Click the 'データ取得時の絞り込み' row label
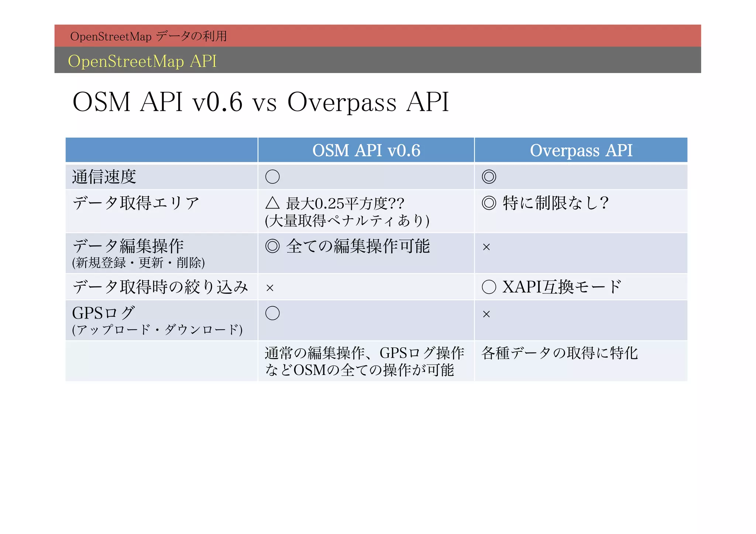Screen dimensions: 756x534 (160, 287)
